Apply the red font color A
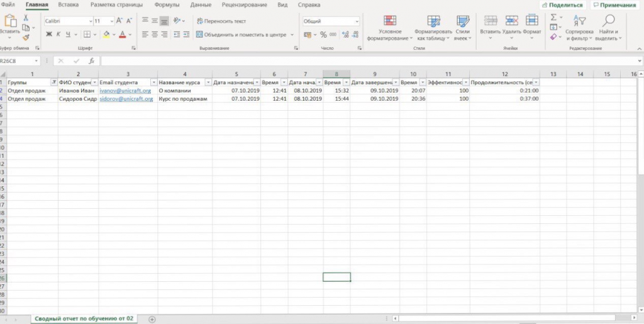 pos(122,35)
